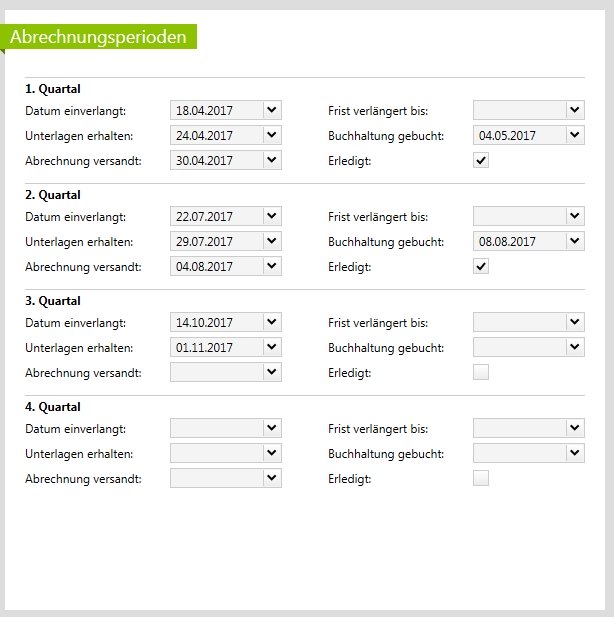Open dropdown for 1. Quartal Datum einverlangt

point(273,109)
